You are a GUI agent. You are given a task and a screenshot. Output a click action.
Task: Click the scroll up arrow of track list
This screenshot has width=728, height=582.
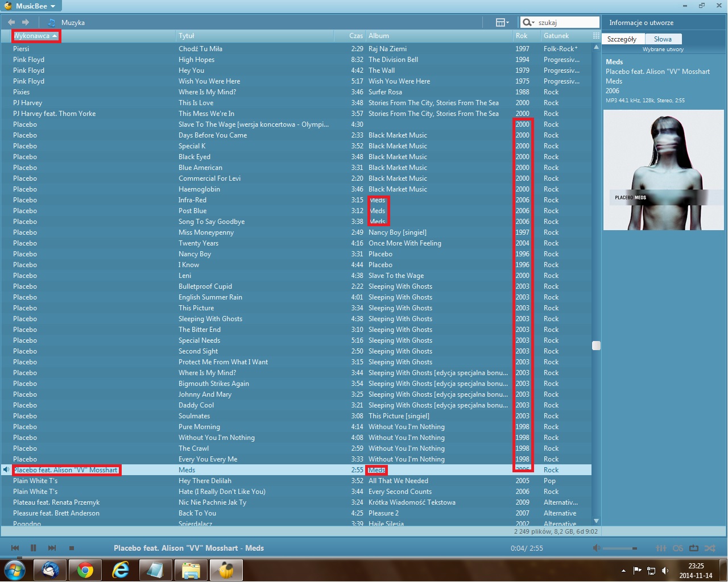[596, 47]
